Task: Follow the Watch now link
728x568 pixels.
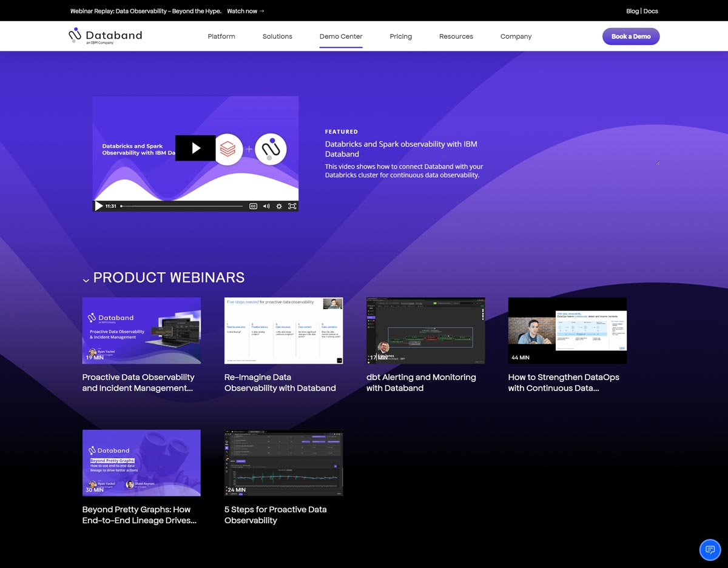Action: (x=246, y=11)
